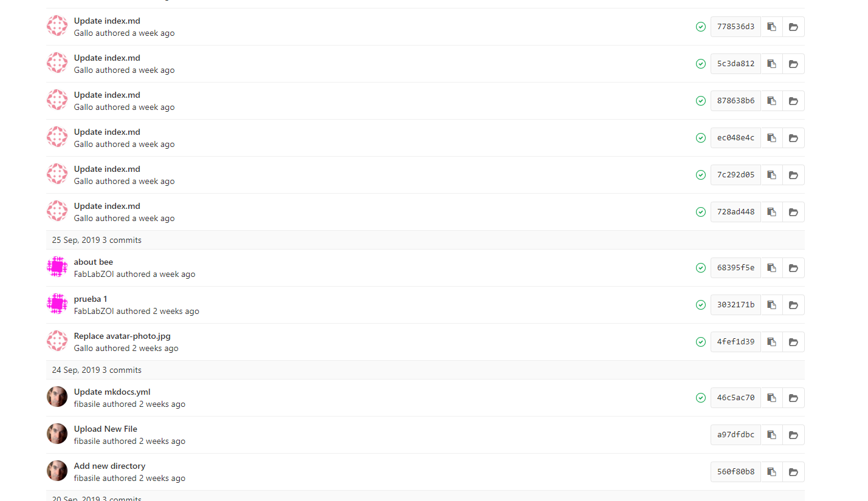The width and height of the screenshot is (868, 501).
Task: Open commit hash 46c5ac70
Action: [735, 398]
